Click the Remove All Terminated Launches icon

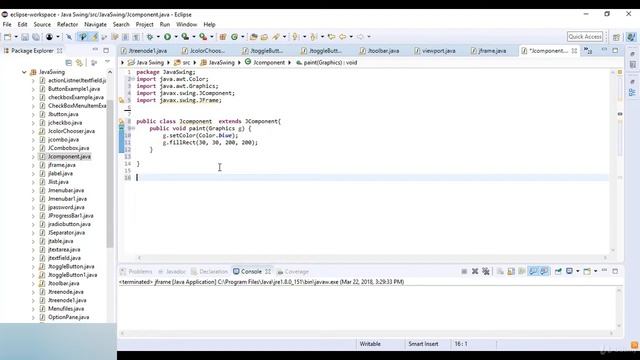486,271
